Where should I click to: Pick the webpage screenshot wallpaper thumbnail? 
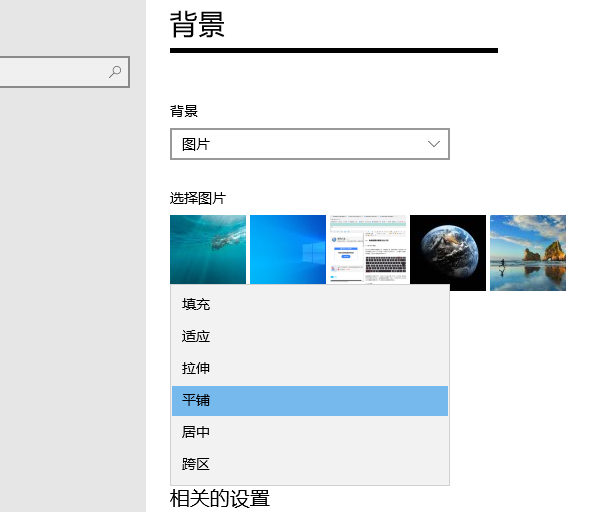368,249
